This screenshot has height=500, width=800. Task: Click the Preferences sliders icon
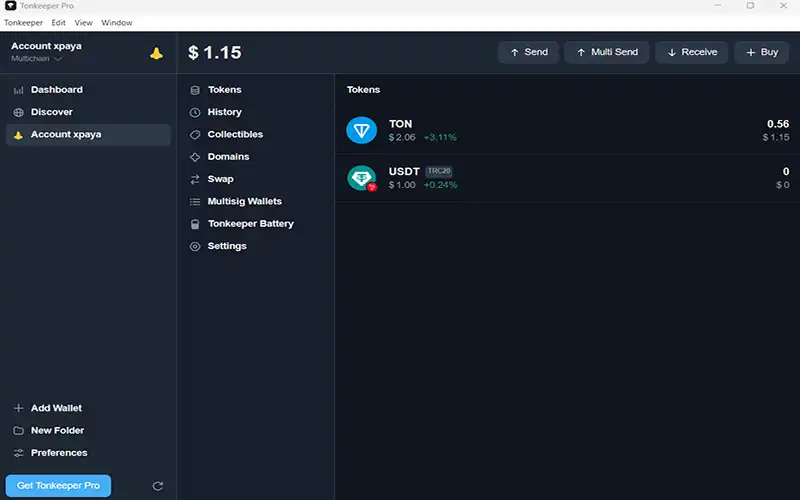coord(18,453)
